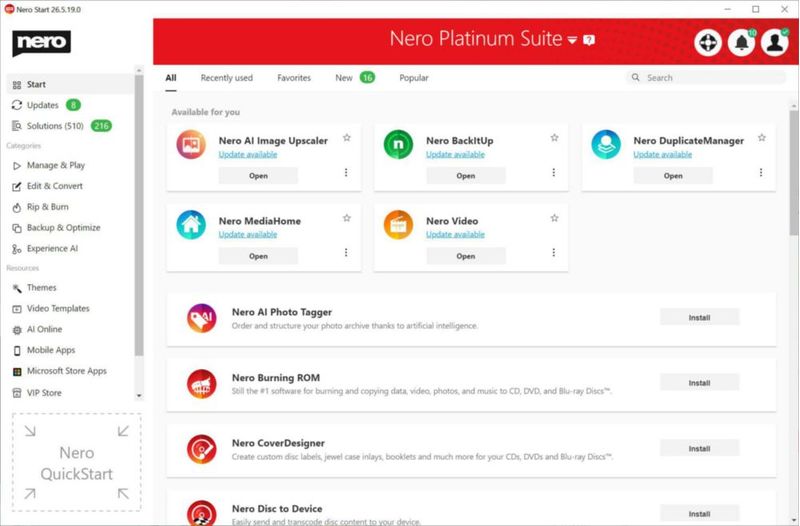This screenshot has height=526, width=800.
Task: Click the Nero AI Image Upscaler app icon
Action: pyautogui.click(x=191, y=144)
